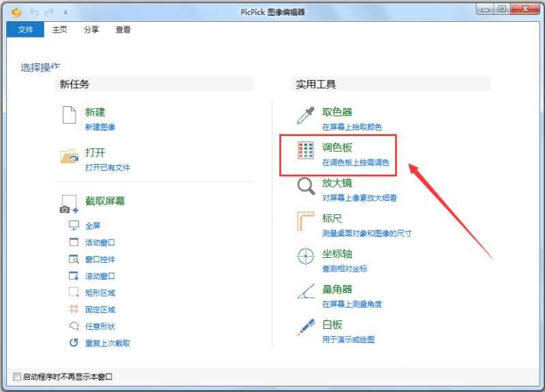Open the 文件 (File) menu tab

tap(25, 30)
